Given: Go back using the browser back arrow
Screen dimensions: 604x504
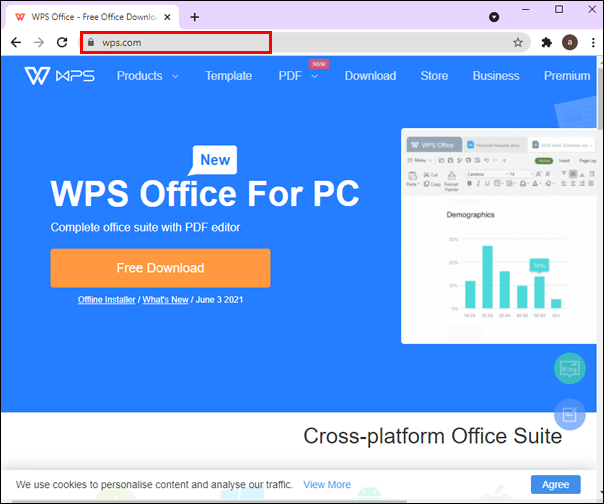Looking at the screenshot, I should tap(16, 42).
